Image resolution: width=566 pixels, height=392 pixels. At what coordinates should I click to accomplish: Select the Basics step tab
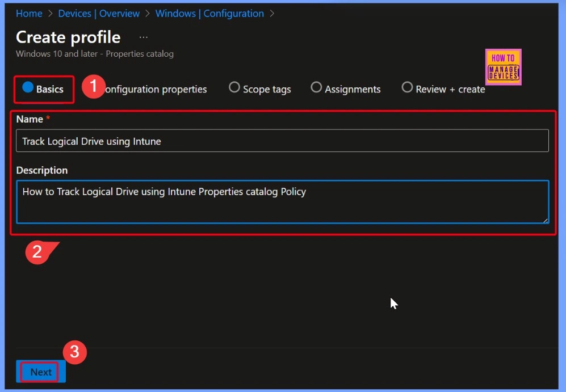43,88
